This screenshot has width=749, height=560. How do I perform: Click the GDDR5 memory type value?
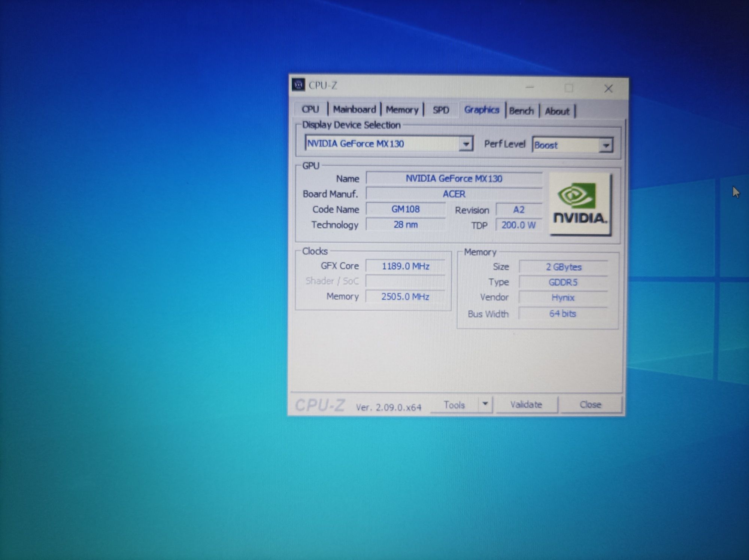[563, 282]
